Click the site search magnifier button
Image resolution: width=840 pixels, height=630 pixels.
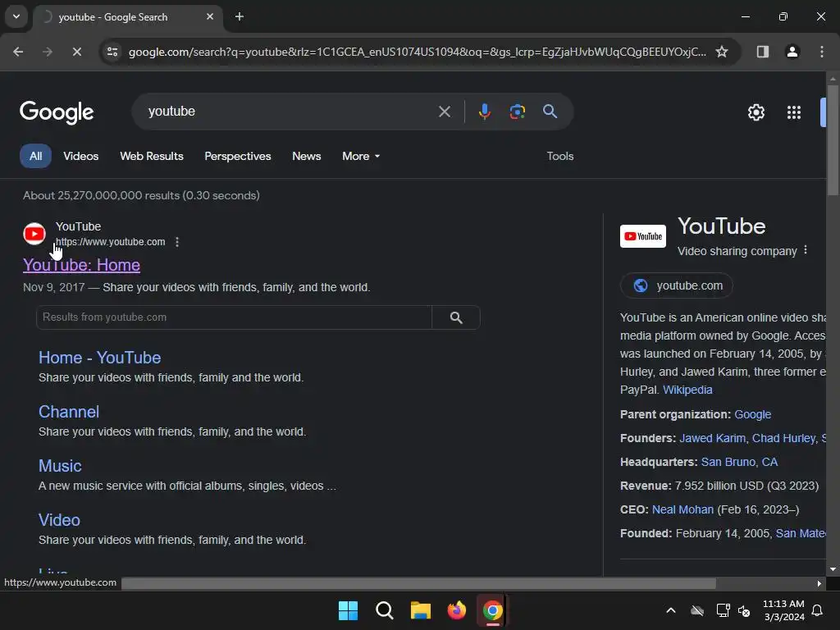point(456,317)
